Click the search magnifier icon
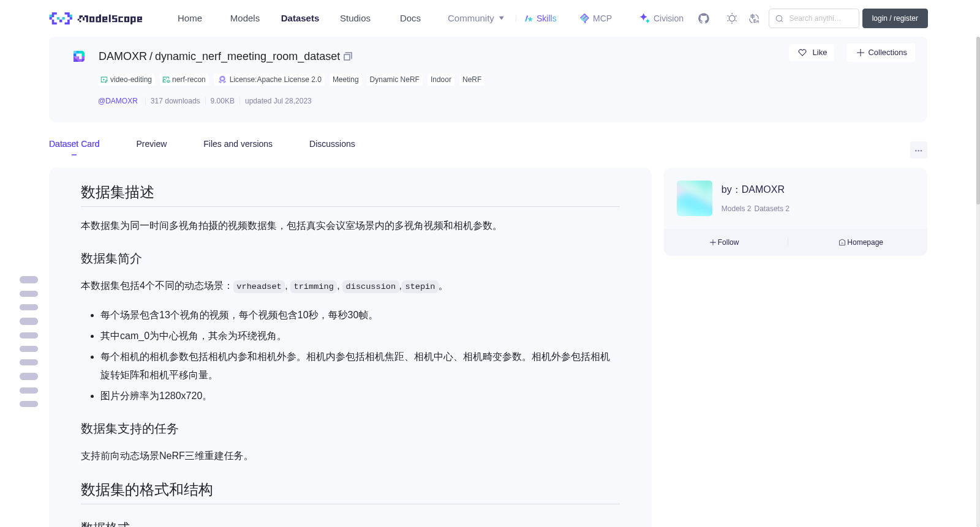 (x=779, y=18)
